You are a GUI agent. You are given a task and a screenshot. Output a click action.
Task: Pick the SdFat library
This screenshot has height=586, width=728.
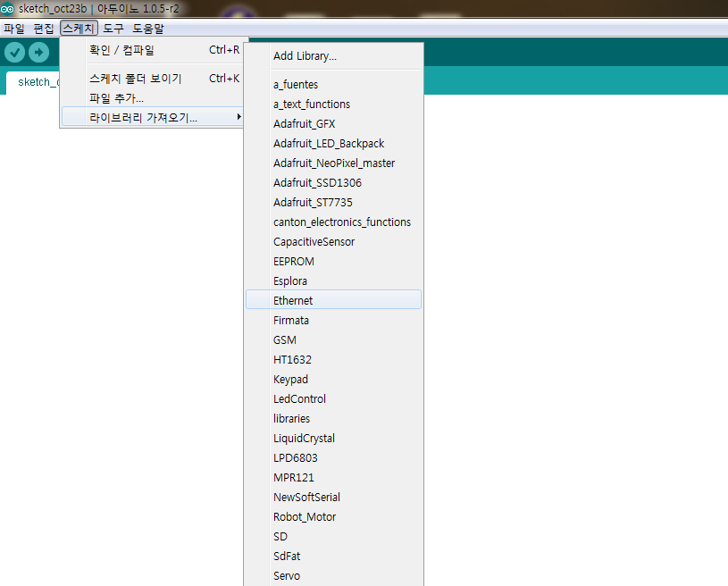click(x=333, y=557)
